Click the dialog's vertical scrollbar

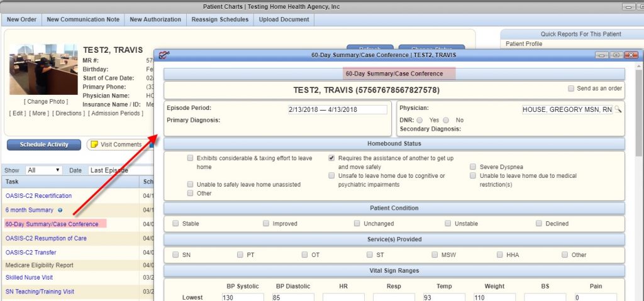[638, 138]
